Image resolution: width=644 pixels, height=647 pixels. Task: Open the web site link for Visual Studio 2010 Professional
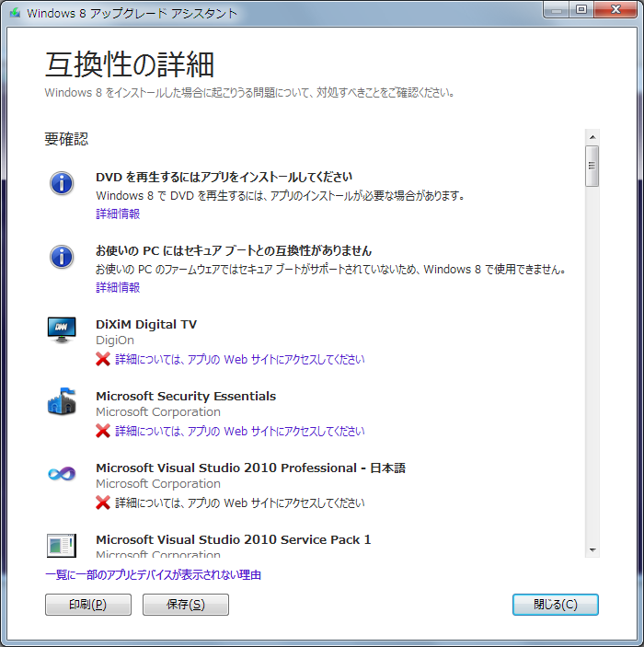pyautogui.click(x=240, y=503)
